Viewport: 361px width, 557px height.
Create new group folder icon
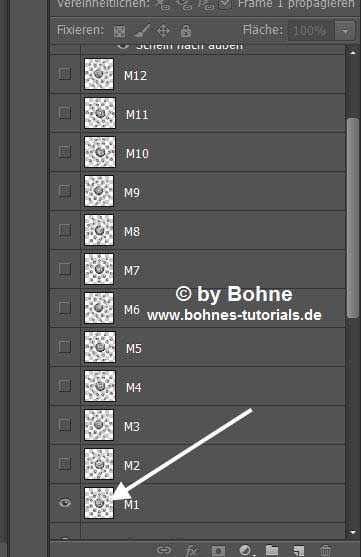click(x=272, y=550)
